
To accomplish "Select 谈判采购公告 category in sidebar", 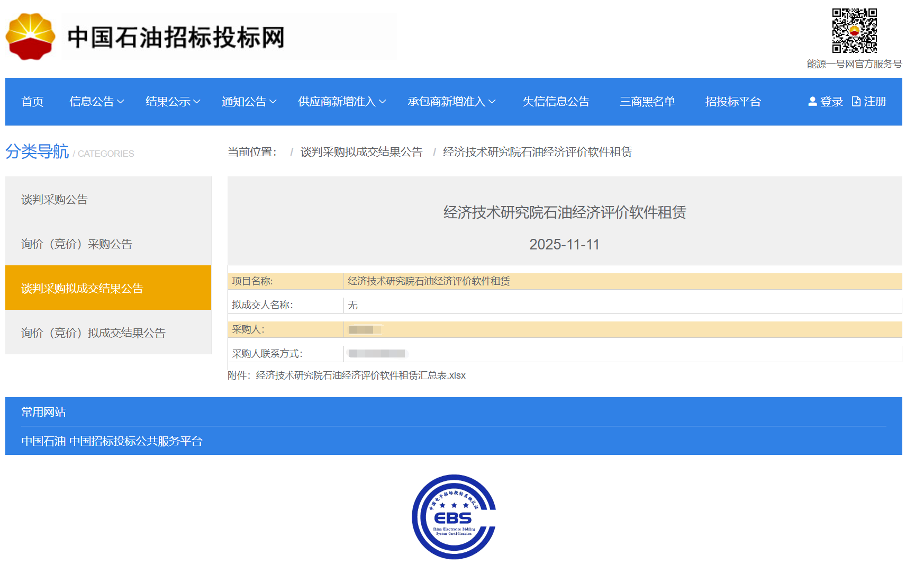I will tap(55, 200).
